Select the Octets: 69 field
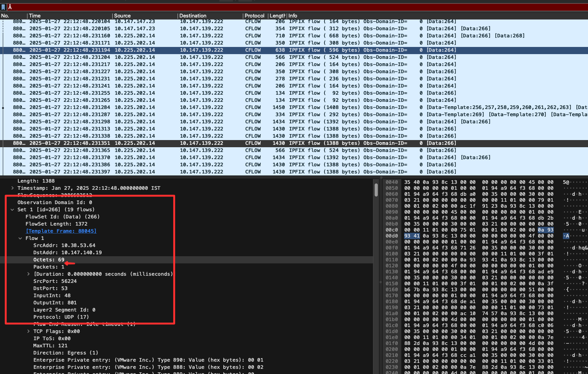588x374 pixels. 49,260
